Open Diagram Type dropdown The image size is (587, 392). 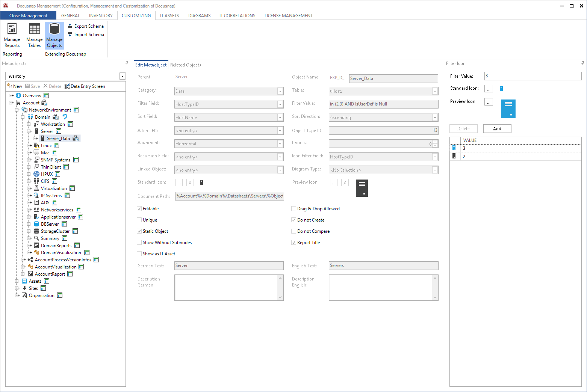[x=435, y=170]
